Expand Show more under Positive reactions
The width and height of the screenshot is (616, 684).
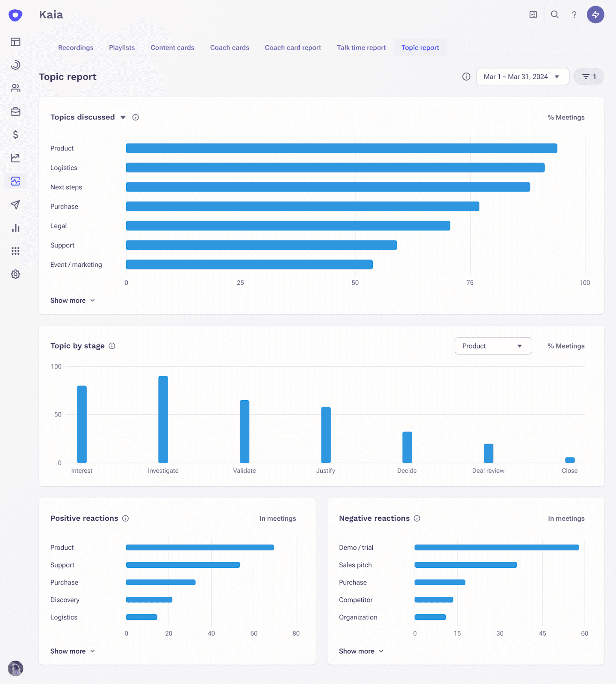[x=72, y=651]
